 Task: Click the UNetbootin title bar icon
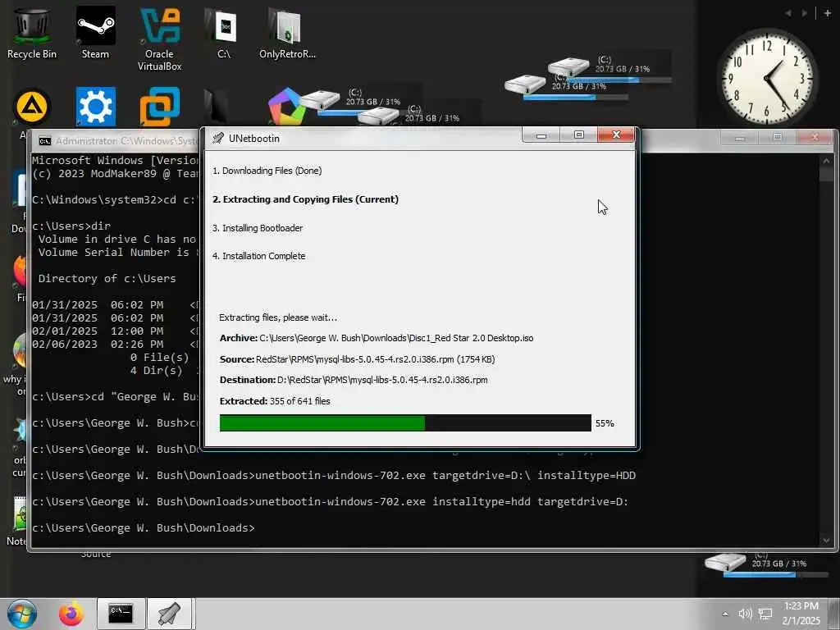click(x=217, y=138)
